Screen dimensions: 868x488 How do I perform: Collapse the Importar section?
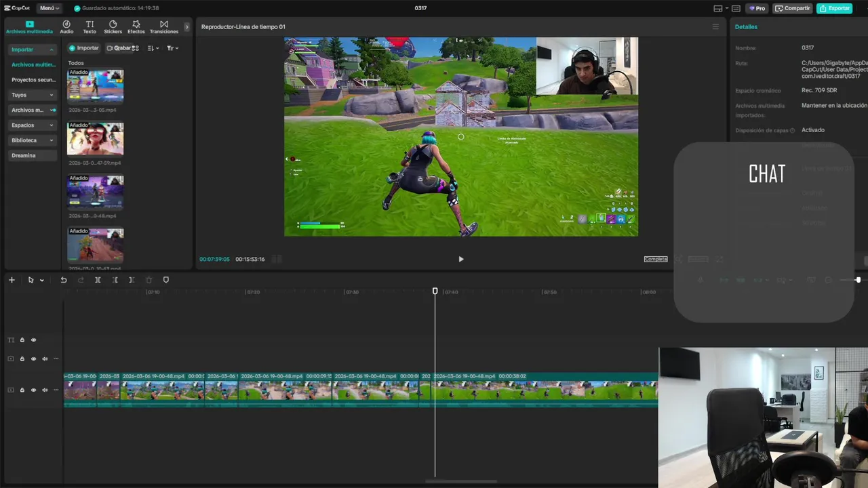point(33,49)
